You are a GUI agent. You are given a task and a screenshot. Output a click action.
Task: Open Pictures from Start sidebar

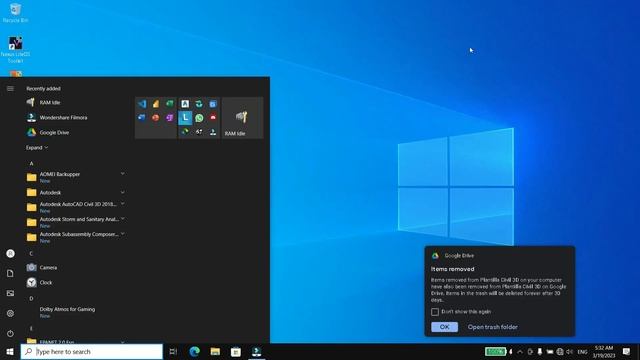pyautogui.click(x=10, y=293)
